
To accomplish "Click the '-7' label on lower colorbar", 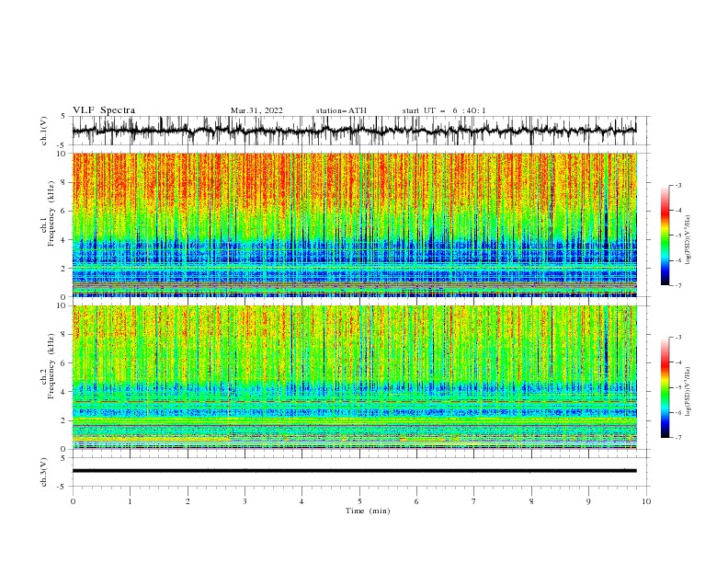I will pyautogui.click(x=678, y=437).
